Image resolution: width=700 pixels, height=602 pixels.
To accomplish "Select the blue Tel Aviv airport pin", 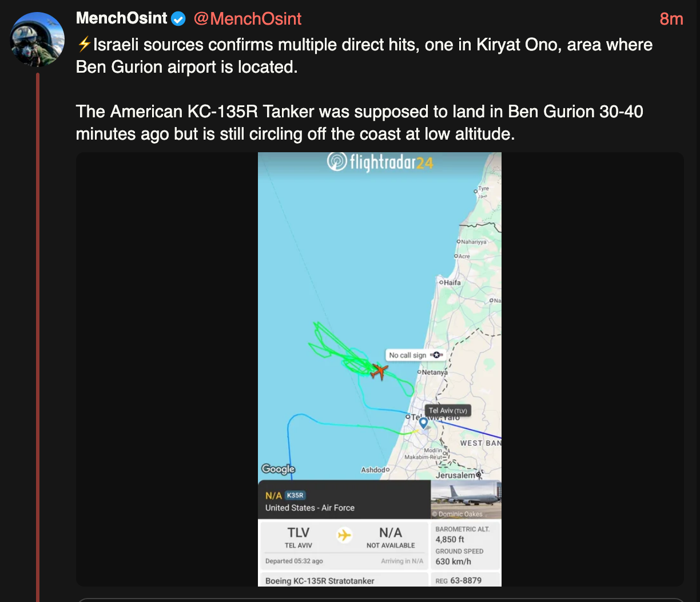I will 423,423.
